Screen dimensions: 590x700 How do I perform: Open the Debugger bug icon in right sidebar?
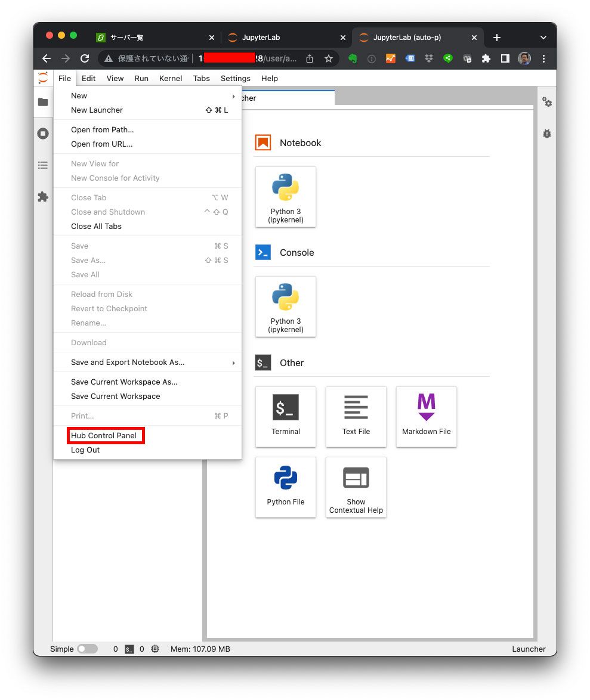[546, 134]
